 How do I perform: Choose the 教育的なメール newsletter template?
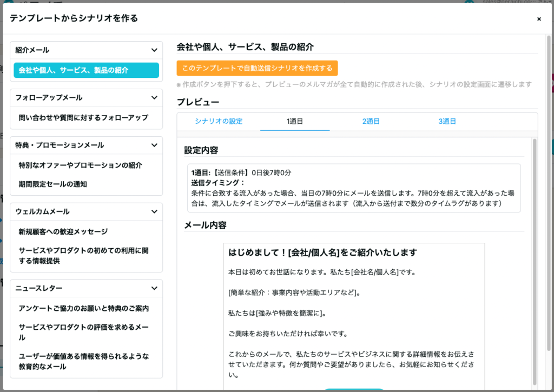click(x=84, y=361)
